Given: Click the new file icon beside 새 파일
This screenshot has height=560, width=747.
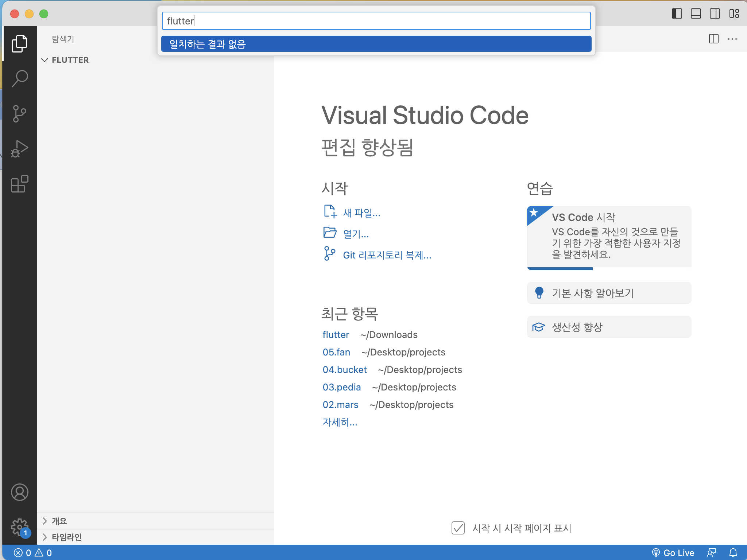Looking at the screenshot, I should (330, 211).
